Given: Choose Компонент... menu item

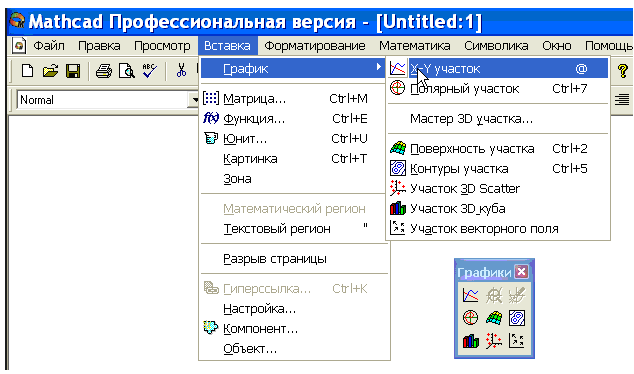Looking at the screenshot, I should click(294, 329).
